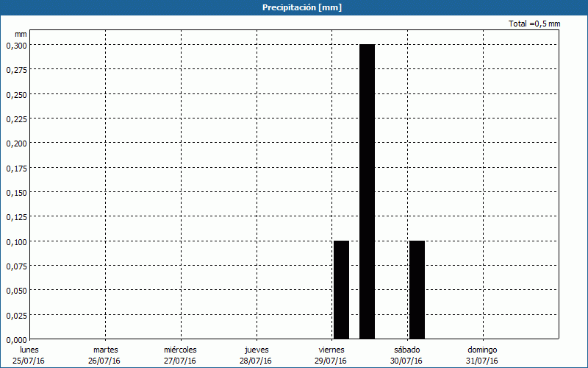Click the miércoles day label
Image resolution: width=588 pixels, height=368 pixels.
coord(180,350)
